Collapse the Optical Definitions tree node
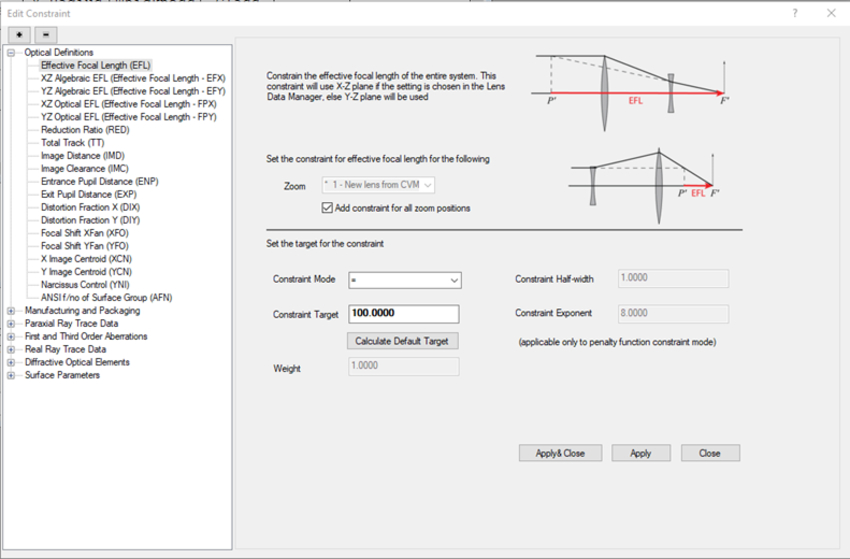Screen dimensions: 850x559 pos(12,53)
